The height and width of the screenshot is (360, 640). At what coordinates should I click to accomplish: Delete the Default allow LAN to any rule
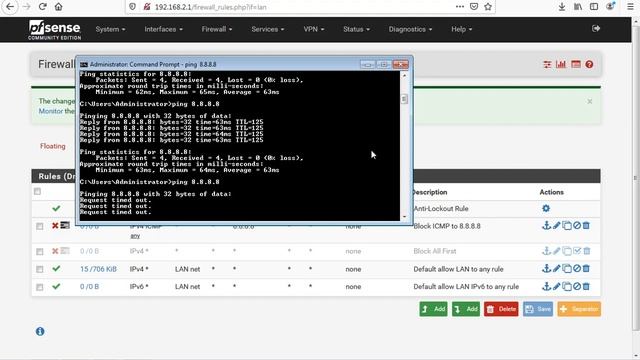586,269
